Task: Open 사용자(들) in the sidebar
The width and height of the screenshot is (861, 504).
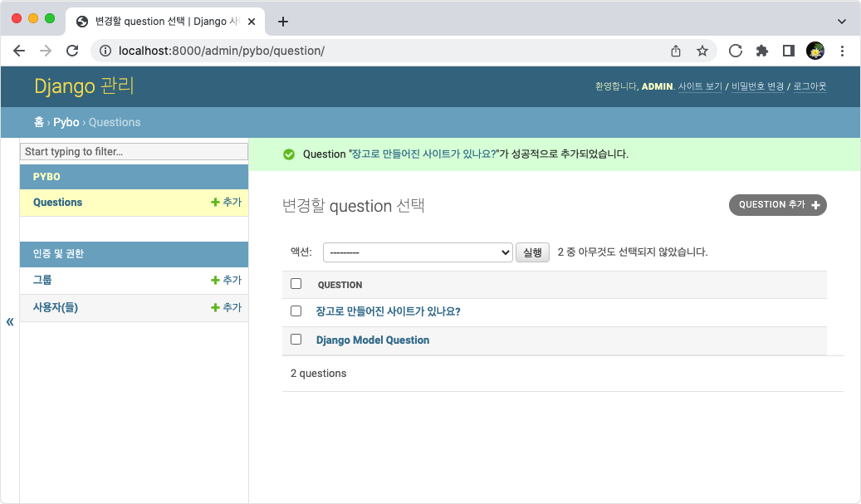Action: click(56, 307)
